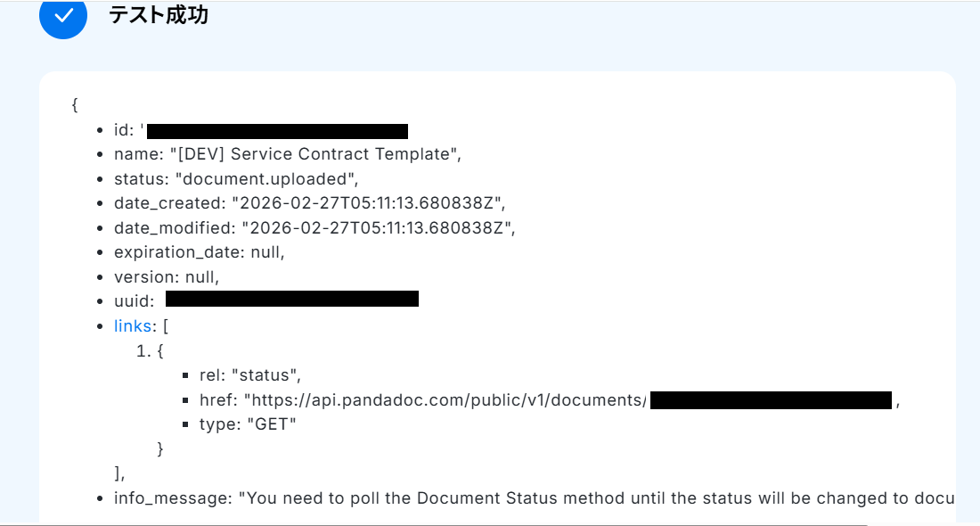Click the redacted uuid value

click(x=292, y=299)
